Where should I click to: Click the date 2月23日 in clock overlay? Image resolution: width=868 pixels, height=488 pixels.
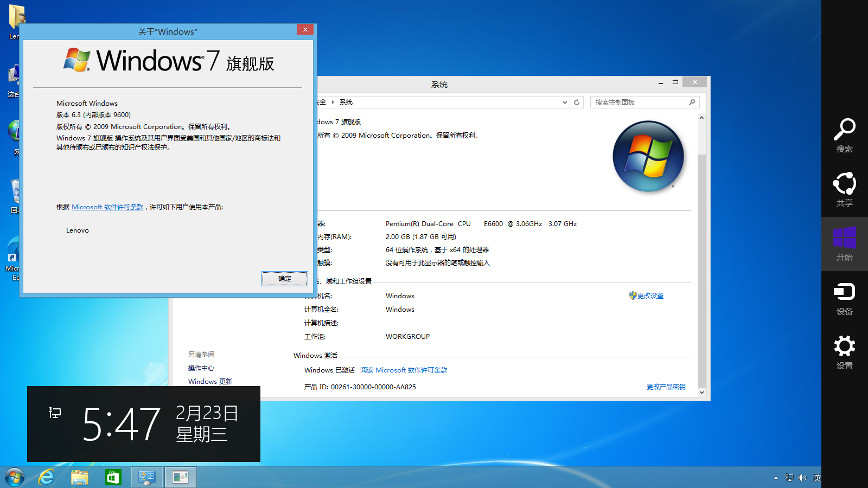(x=207, y=413)
